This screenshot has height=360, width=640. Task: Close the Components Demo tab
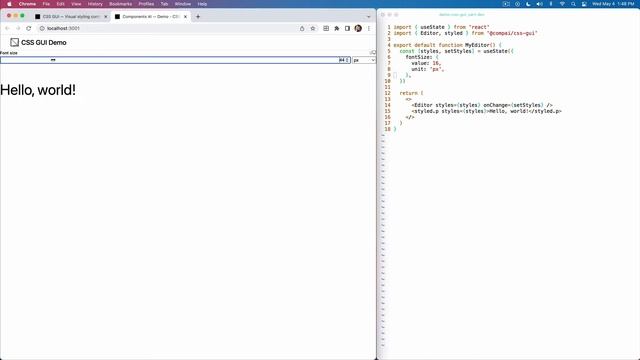[x=185, y=17]
